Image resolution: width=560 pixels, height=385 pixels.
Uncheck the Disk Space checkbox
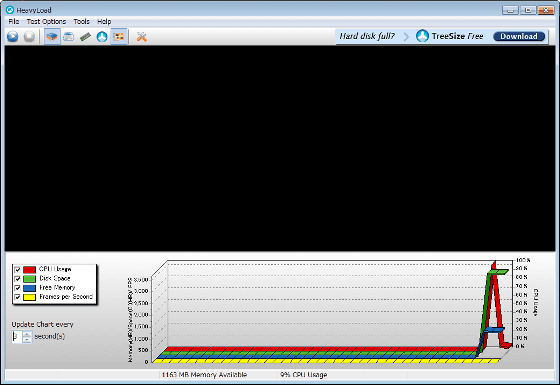coord(17,279)
